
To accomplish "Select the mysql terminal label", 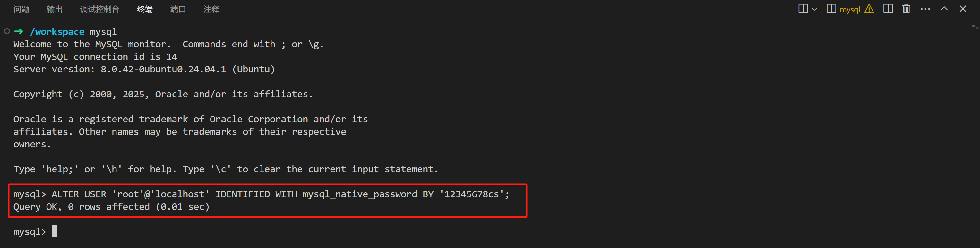I will click(850, 10).
